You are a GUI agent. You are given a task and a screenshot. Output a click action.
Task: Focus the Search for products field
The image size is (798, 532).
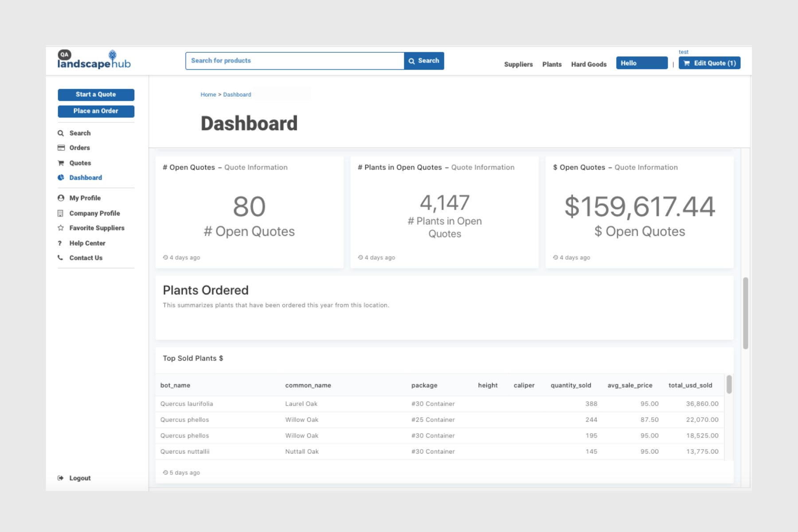[295, 61]
